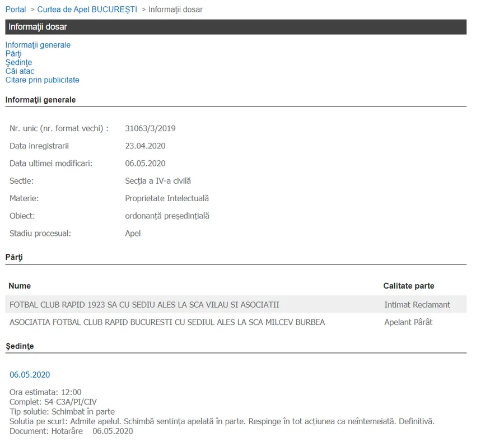Viewport: 504px width, 446px height.
Task: Click the Proprietate Intelectuală matter value
Action: coord(167,198)
